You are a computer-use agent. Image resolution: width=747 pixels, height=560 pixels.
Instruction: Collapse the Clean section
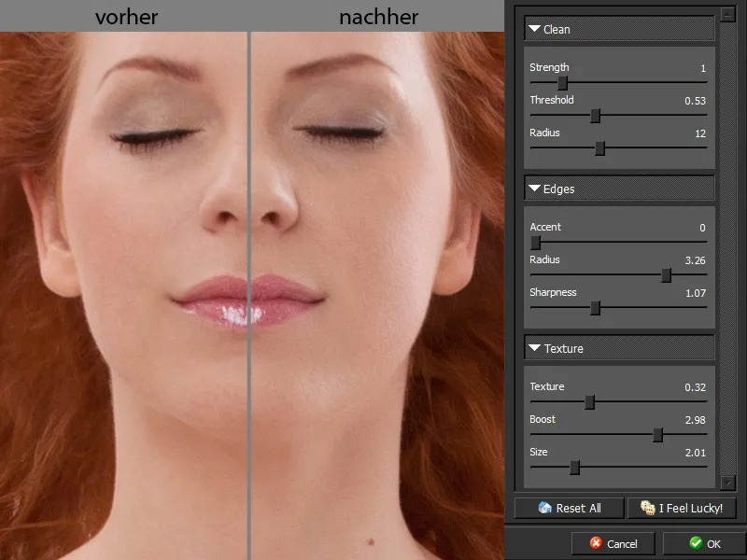tap(534, 29)
